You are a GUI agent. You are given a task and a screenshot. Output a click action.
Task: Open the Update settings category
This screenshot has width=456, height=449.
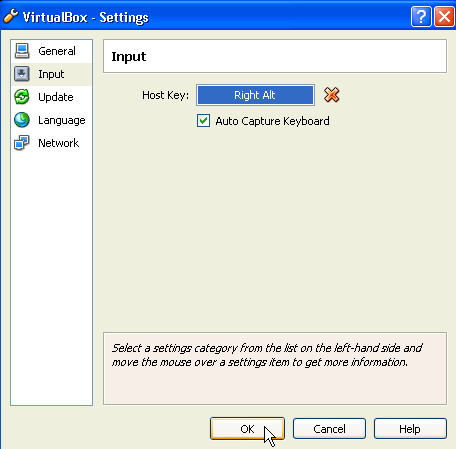pyautogui.click(x=56, y=97)
